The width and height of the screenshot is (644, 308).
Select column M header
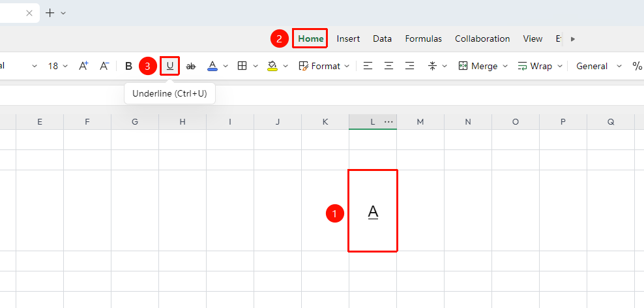[420, 122]
